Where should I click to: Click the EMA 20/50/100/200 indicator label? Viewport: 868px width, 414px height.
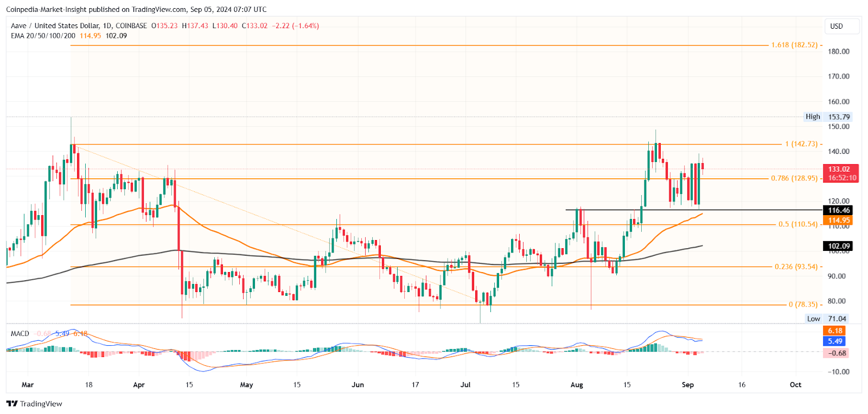click(43, 36)
